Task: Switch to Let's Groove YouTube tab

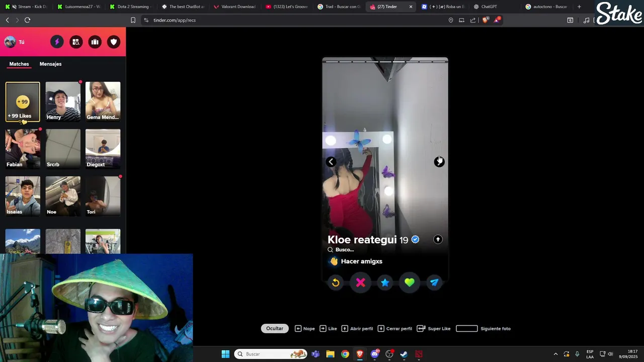Action: (288, 7)
